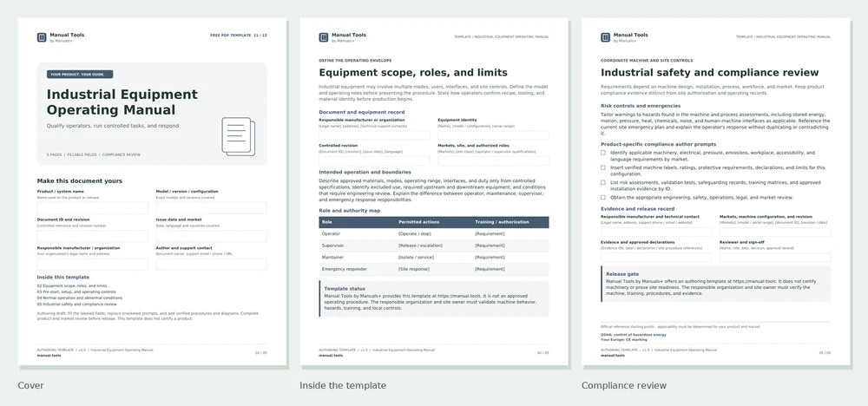Click the 'YOUR PRODUCT. YOUR GUIDE.' badge
The image size is (868, 406).
(x=80, y=74)
